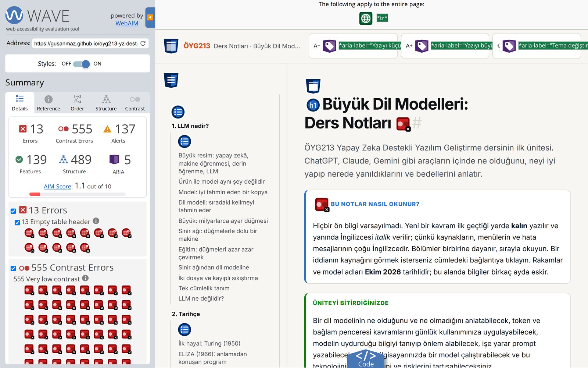This screenshot has height=368, width=588.
Task: Click the list icon under '2. Tarihçe'
Action: 184,329
